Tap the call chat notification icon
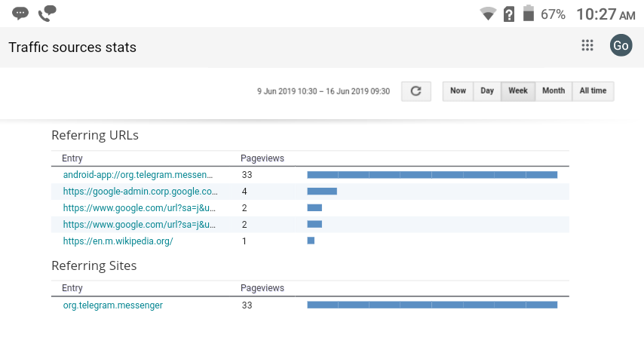This screenshot has height=362, width=644. coord(48,13)
